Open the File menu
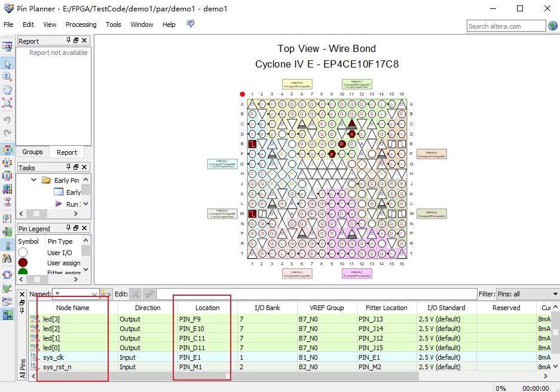The height and width of the screenshot is (392, 560). pyautogui.click(x=8, y=24)
